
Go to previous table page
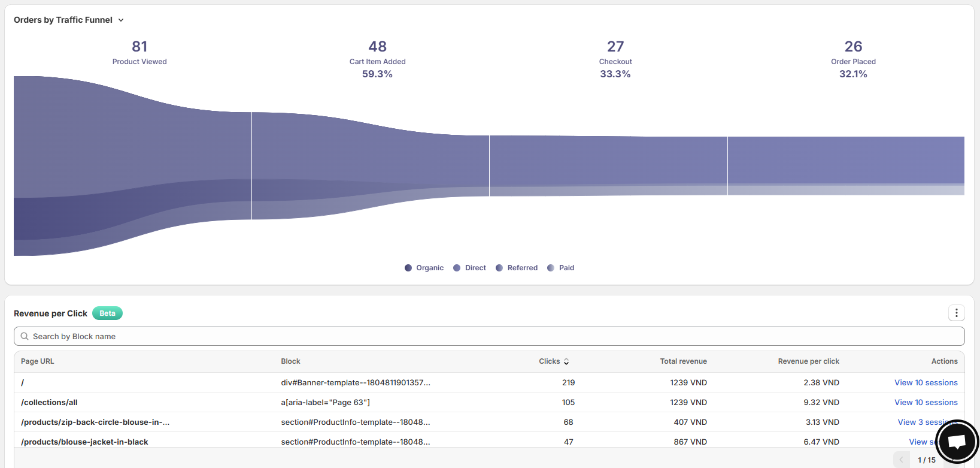(901, 460)
